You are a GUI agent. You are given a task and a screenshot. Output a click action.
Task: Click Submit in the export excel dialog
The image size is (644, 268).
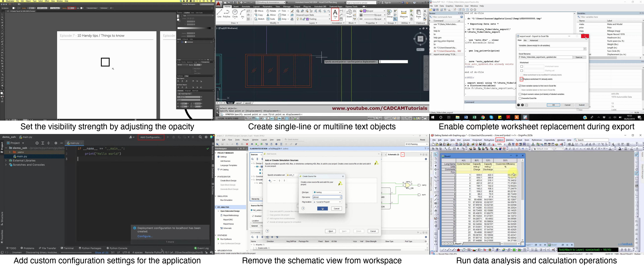[x=581, y=105]
